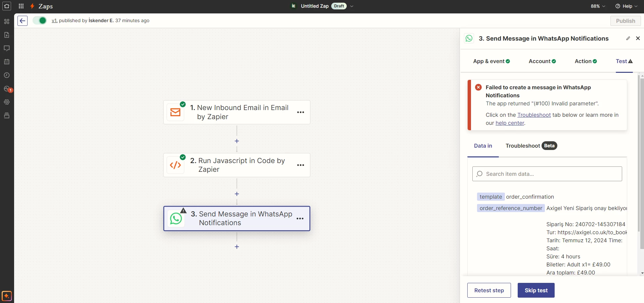Open Untitled Zap name dropdown chevron
Screen dimensions: 644x303
352,6
